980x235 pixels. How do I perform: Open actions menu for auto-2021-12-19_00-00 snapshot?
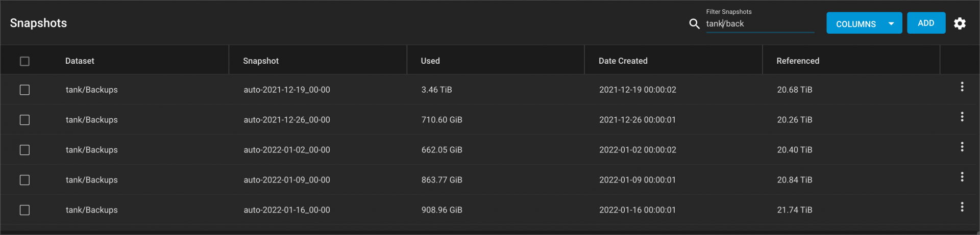click(x=962, y=87)
